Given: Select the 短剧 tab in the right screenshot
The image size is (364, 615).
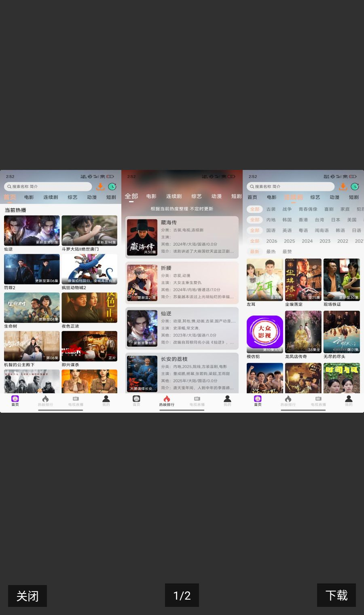Looking at the screenshot, I should [x=354, y=197].
